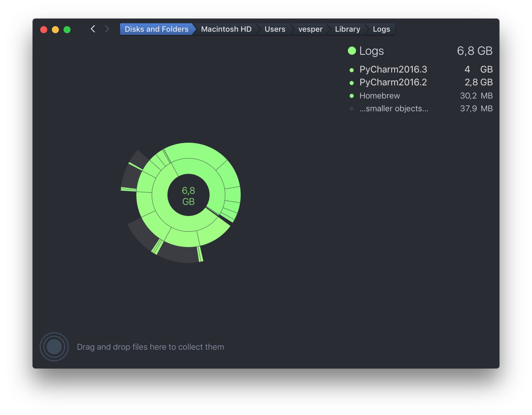This screenshot has width=532, height=415.
Task: Go up to the Library breadcrumb
Action: click(x=347, y=29)
